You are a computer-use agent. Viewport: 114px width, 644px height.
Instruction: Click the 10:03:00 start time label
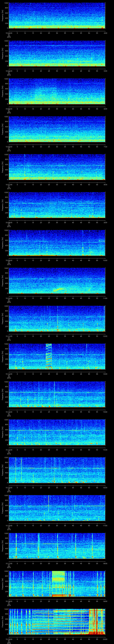click(9, 33)
